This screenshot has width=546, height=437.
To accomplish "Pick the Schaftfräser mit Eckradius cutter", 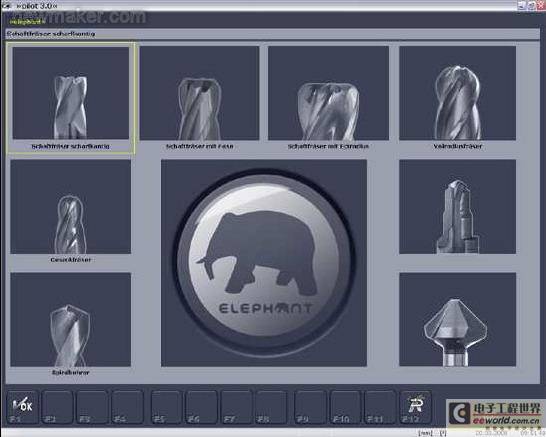I will 328,93.
